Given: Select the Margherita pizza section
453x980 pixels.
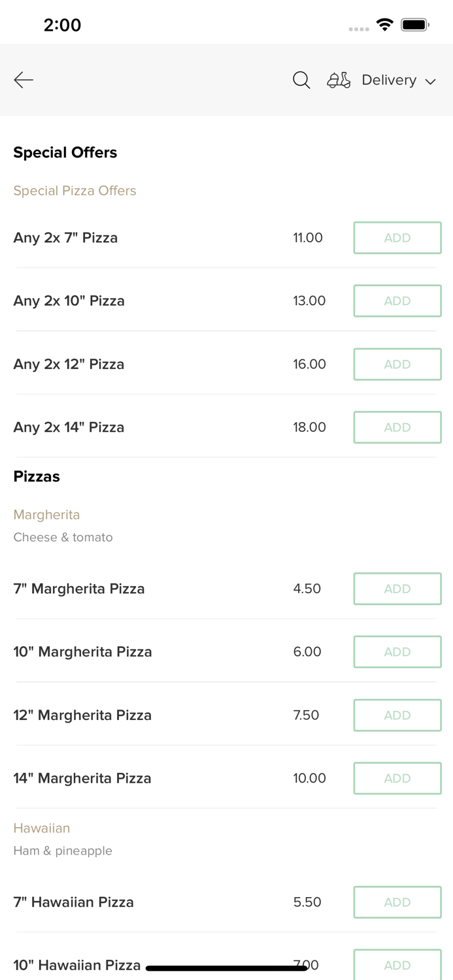Looking at the screenshot, I should (x=46, y=515).
